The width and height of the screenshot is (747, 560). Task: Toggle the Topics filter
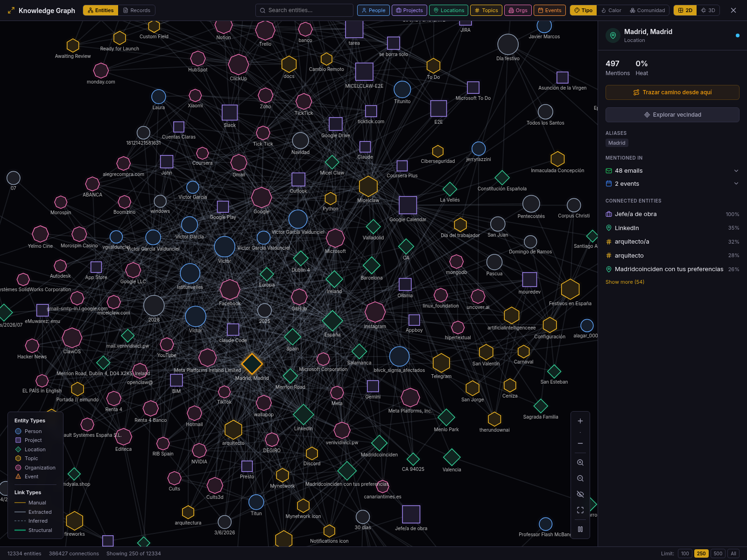click(486, 10)
